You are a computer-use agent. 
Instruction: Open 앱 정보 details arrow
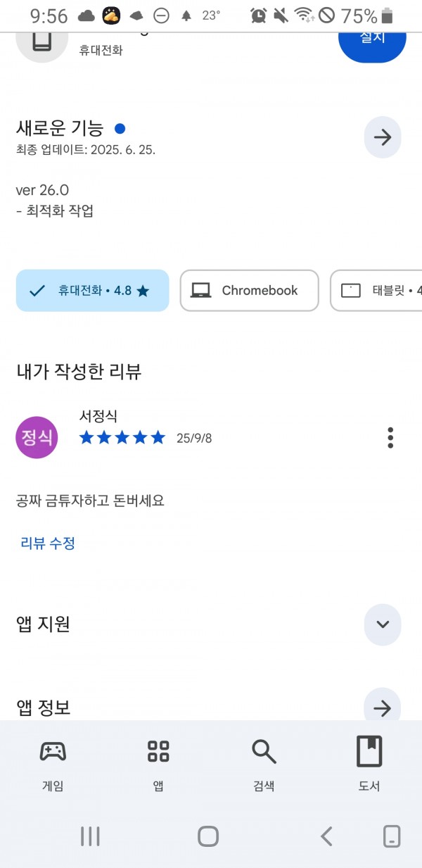coord(383,707)
